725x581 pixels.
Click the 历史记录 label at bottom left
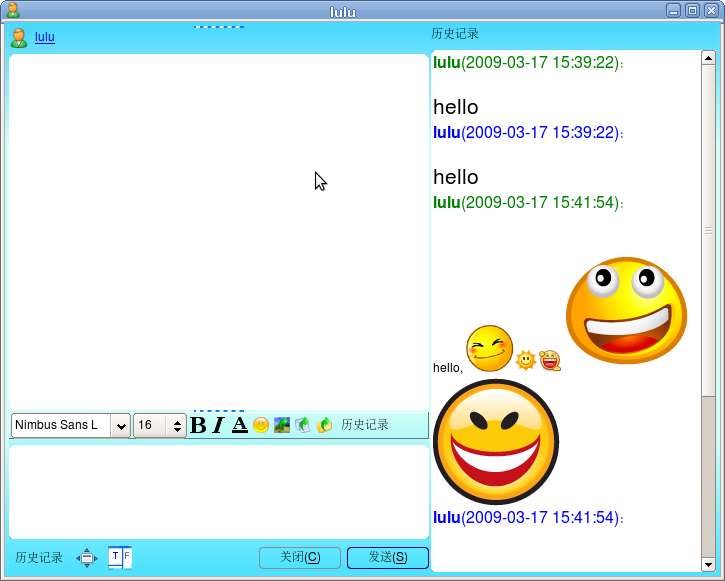pos(39,557)
